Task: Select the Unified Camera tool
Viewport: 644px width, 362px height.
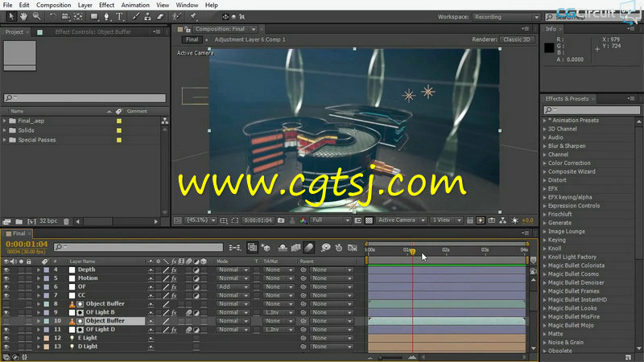Action: point(65,17)
